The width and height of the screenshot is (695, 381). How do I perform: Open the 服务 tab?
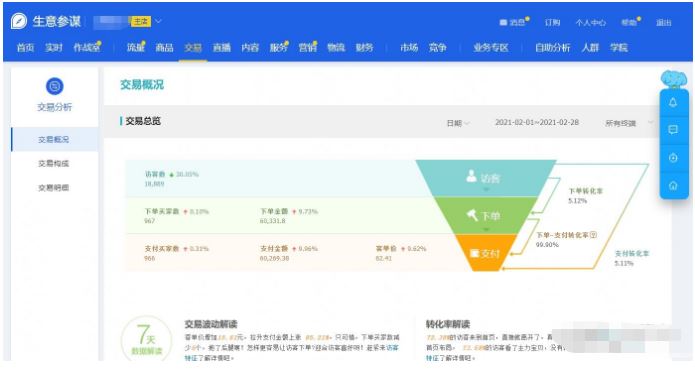tap(278, 47)
